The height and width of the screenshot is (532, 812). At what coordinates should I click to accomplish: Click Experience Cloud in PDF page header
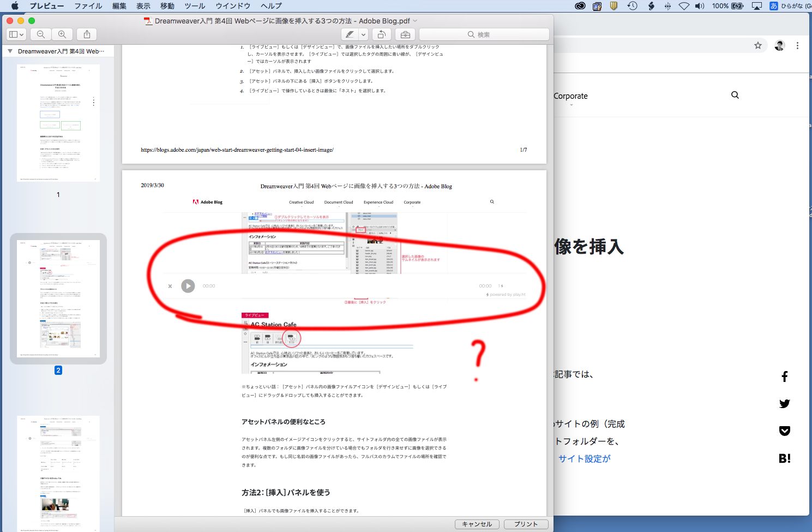point(378,202)
